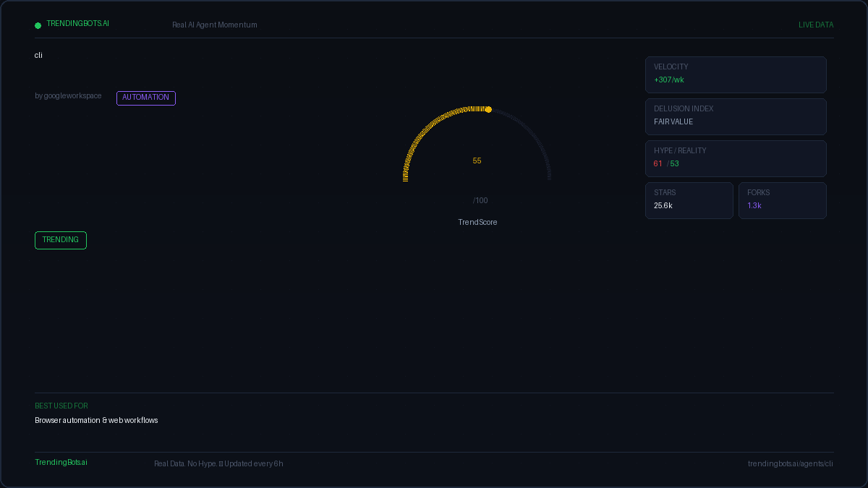Open the HYPE / REALITY card
This screenshot has height=488, width=868.
point(736,158)
